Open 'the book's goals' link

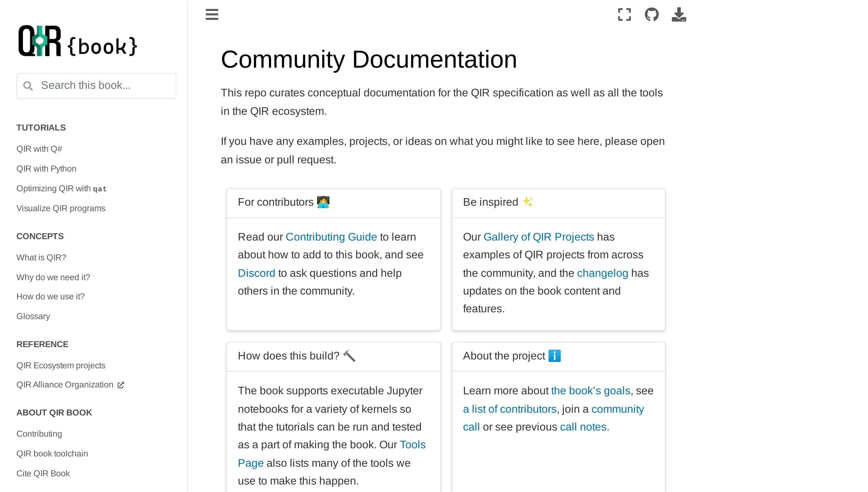point(591,391)
